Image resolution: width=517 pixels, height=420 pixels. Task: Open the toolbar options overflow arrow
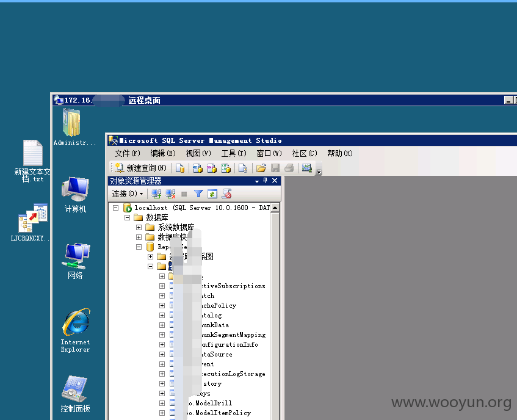pyautogui.click(x=319, y=172)
